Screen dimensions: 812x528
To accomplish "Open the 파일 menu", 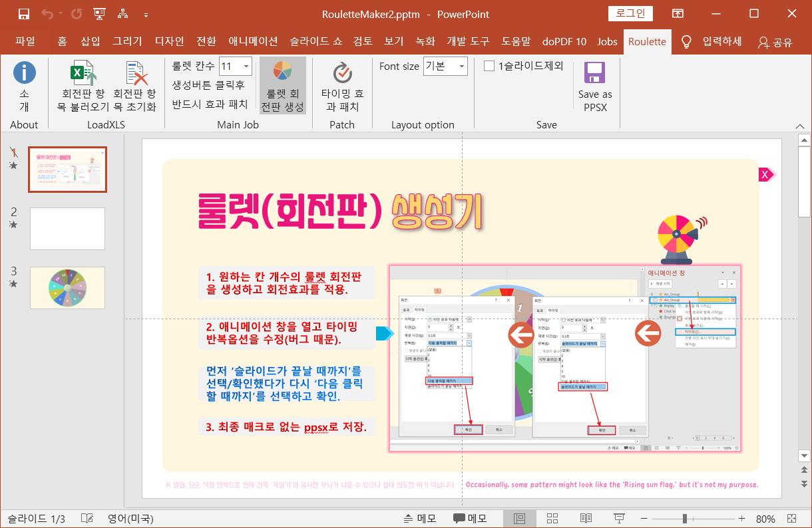I will [25, 41].
